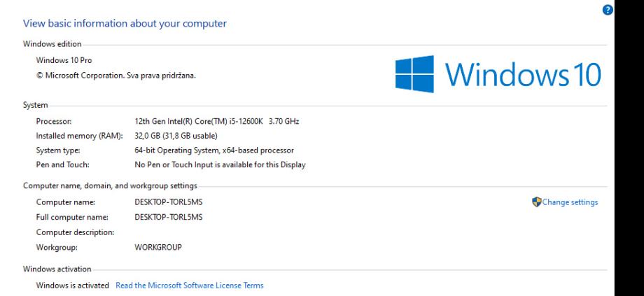644x296 pixels.
Task: Click the 'Computer description:' label
Action: 75,232
